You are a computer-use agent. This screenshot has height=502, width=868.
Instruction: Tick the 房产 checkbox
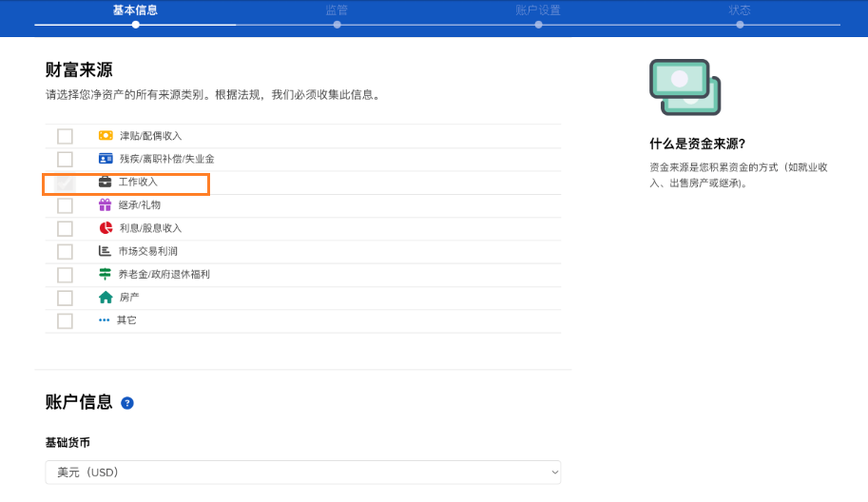pos(65,298)
